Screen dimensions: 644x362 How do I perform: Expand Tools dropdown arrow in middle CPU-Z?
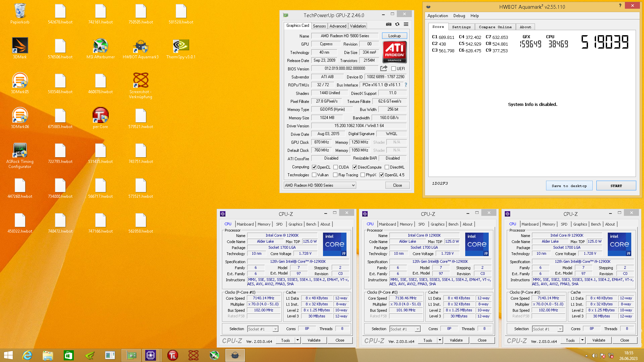440,340
